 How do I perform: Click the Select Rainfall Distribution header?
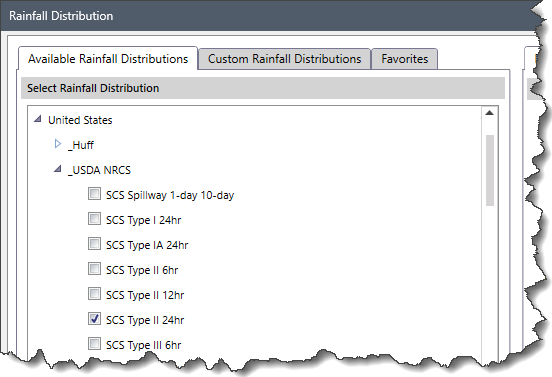tap(263, 88)
